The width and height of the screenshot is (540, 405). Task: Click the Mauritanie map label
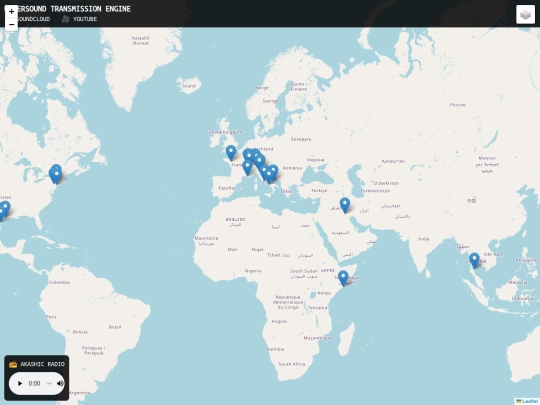[206, 238]
